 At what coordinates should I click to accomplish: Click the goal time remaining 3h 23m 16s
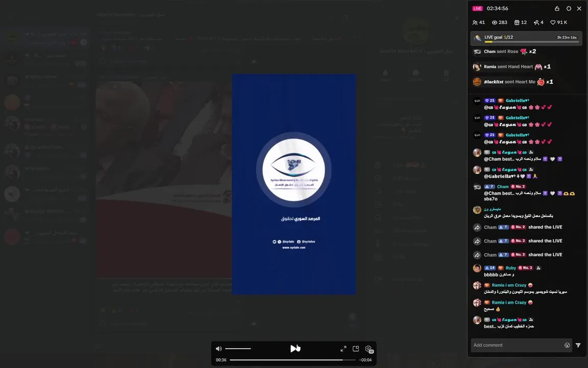(x=567, y=37)
